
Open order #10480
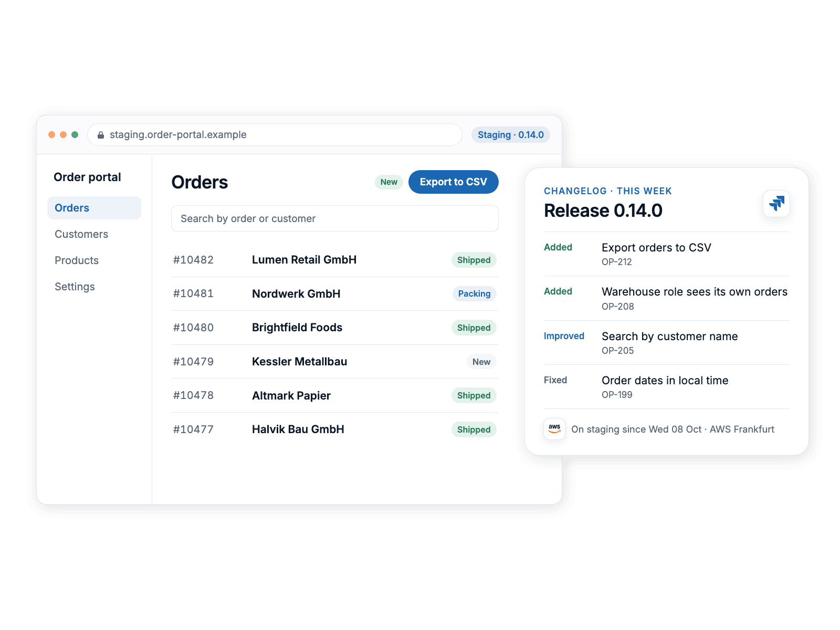(x=193, y=328)
